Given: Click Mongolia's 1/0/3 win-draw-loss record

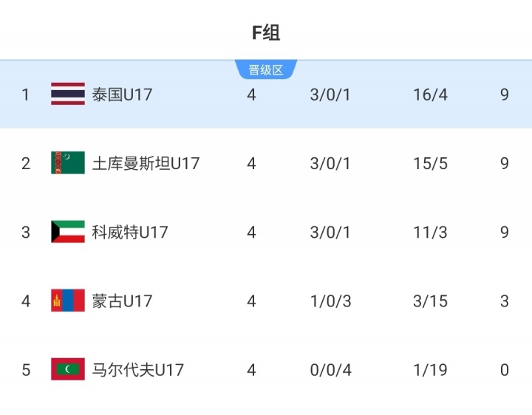Looking at the screenshot, I should [x=330, y=301].
